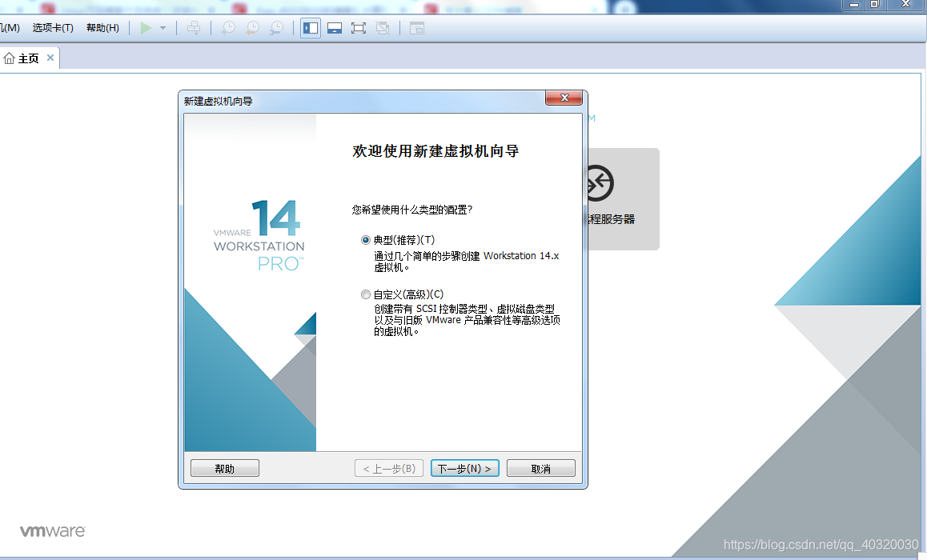This screenshot has width=927, height=560.
Task: Click the 欢迎使用新建虚拟机向导 heading text
Action: click(x=435, y=151)
